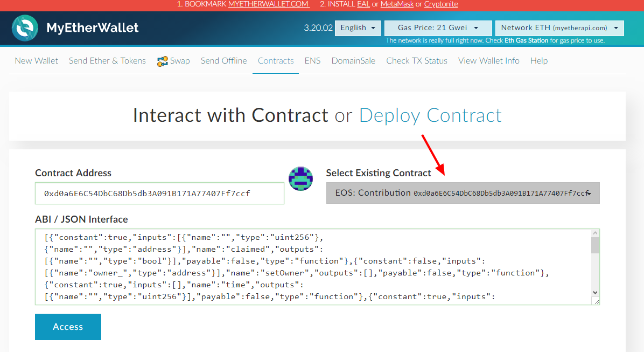Click the ABI textarea scroll up arrow
The image size is (644, 352).
click(x=595, y=233)
